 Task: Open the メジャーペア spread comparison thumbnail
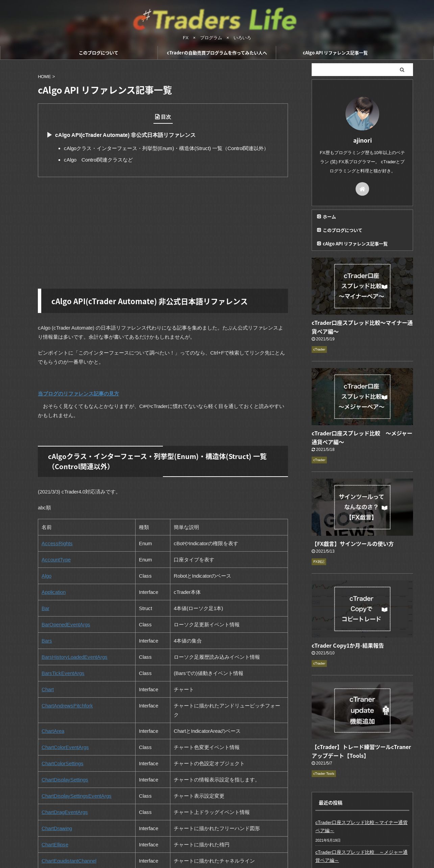point(362,396)
